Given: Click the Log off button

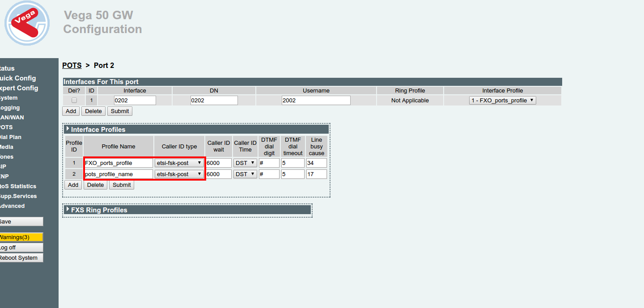Looking at the screenshot, I should point(21,248).
